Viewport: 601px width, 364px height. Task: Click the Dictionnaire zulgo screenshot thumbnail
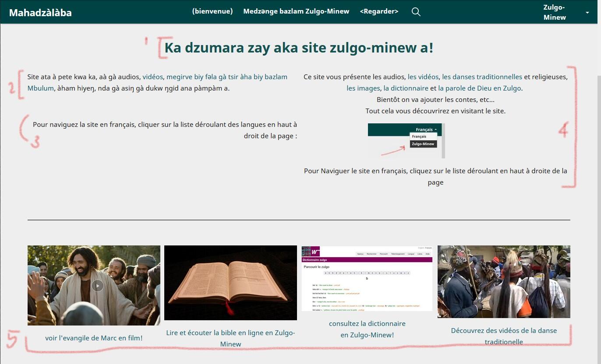tap(367, 279)
